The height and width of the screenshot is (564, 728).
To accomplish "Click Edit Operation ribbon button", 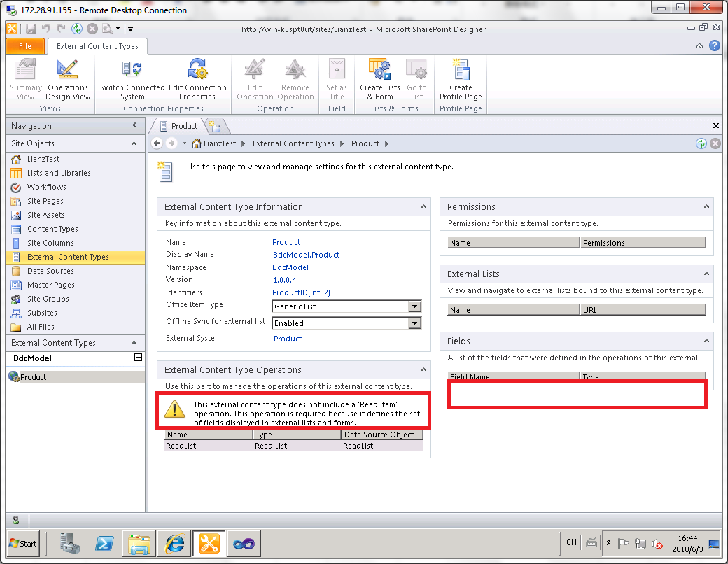I will pyautogui.click(x=255, y=79).
